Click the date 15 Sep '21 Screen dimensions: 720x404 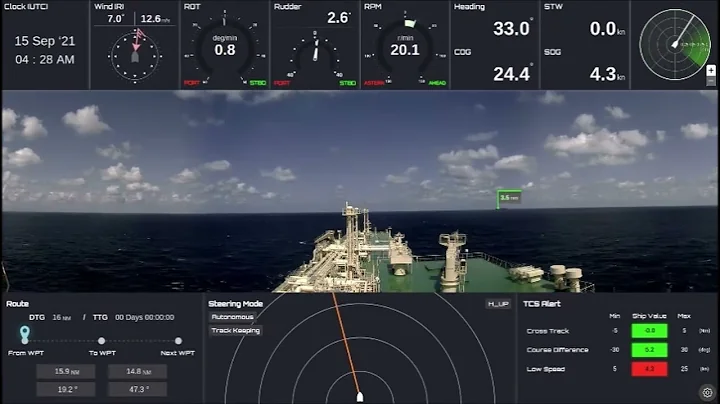[45, 41]
